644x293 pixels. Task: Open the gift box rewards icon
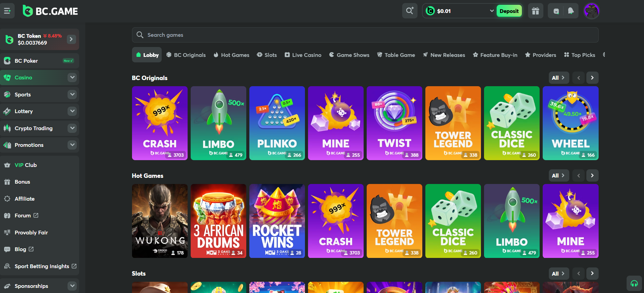(x=536, y=11)
